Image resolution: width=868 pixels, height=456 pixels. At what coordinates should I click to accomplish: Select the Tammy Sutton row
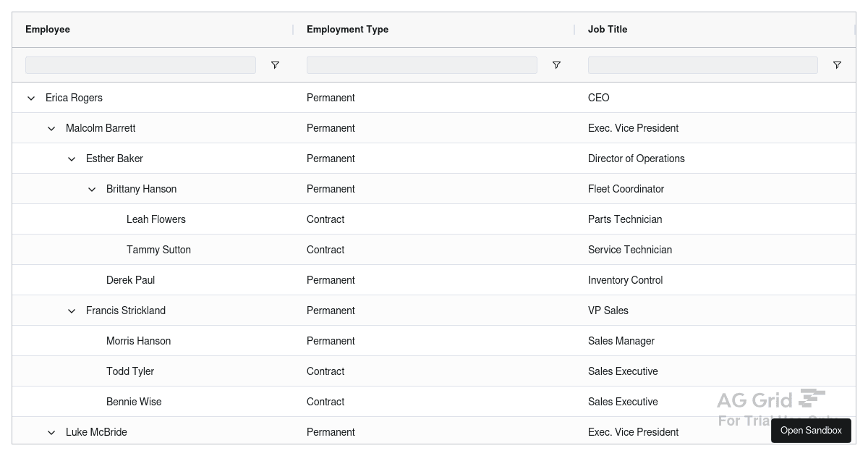pos(289,249)
